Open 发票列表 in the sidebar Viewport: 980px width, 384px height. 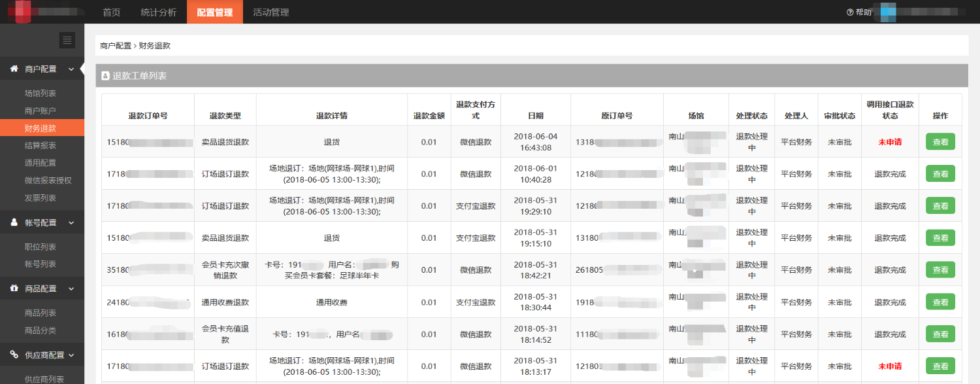click(x=41, y=198)
